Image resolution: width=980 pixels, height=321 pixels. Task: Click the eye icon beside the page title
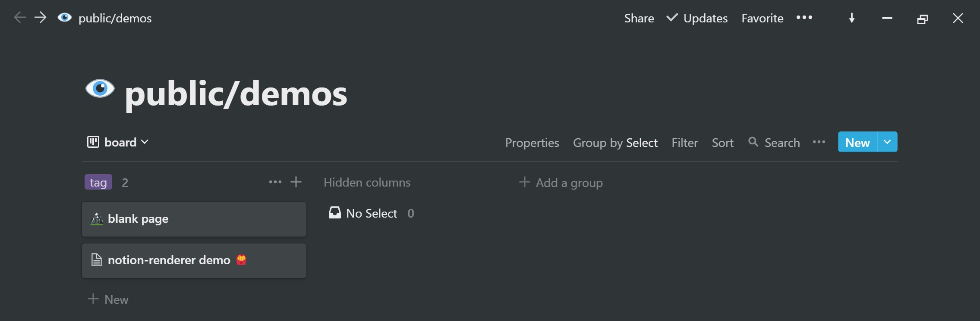100,89
